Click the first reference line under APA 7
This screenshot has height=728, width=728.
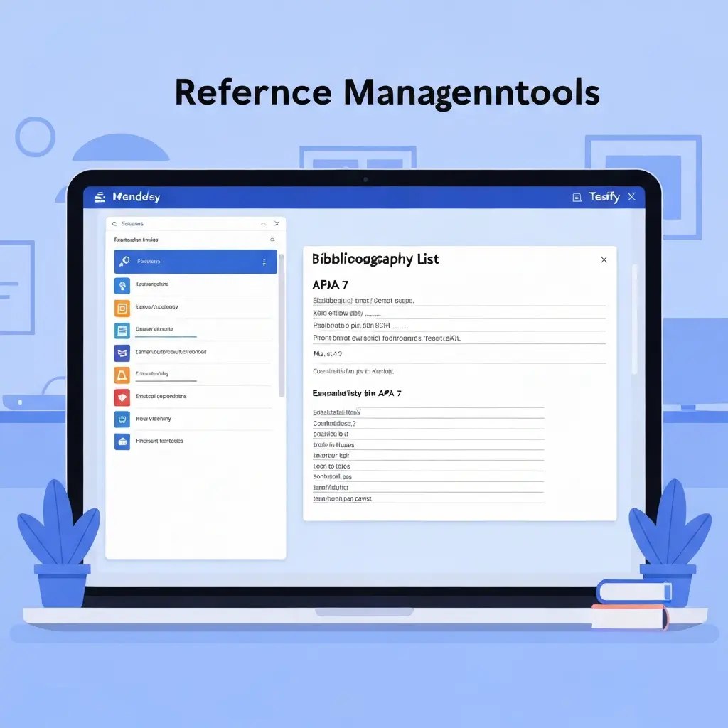click(x=363, y=301)
